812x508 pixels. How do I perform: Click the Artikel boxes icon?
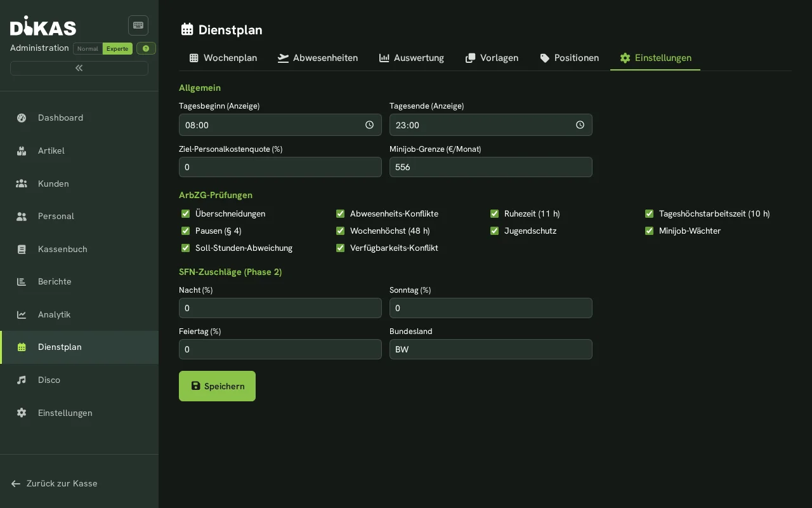[22, 150]
